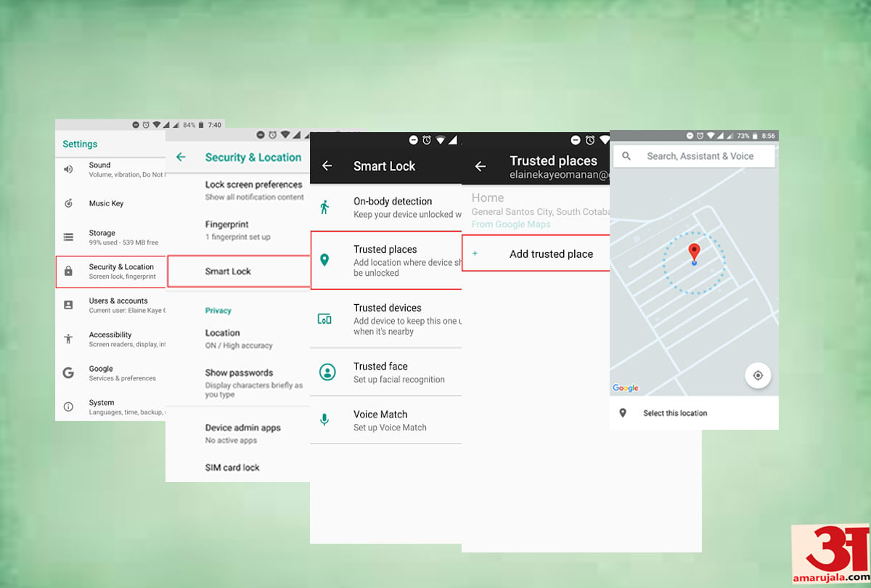The image size is (871, 588).
Task: Tap the Voice Match microphone icon
Action: [325, 420]
